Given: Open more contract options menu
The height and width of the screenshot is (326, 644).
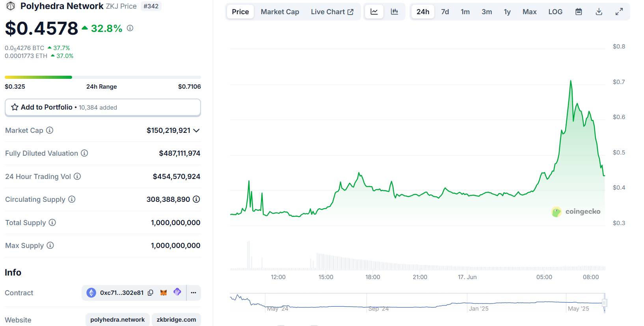Looking at the screenshot, I should point(194,292).
